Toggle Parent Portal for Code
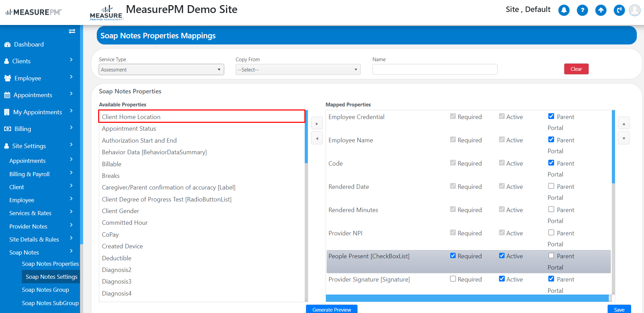 pos(551,163)
